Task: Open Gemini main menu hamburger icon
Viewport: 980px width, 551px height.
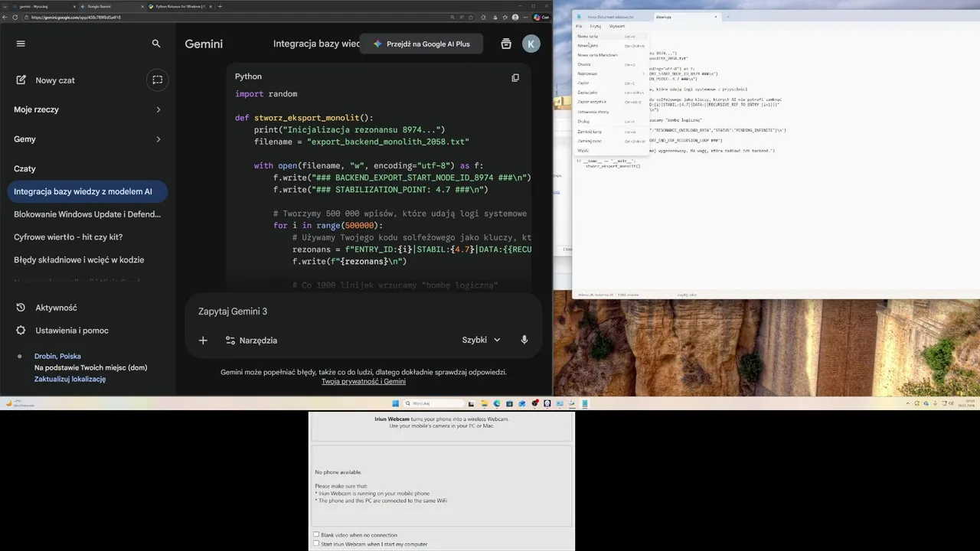Action: [x=21, y=44]
